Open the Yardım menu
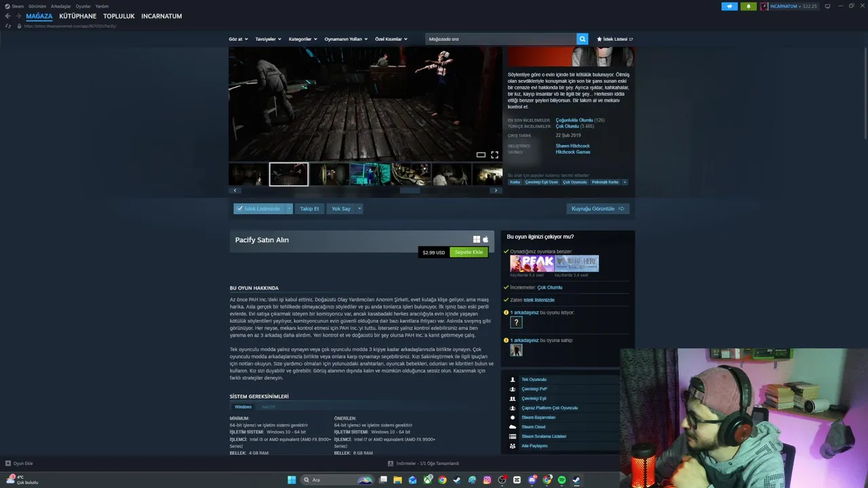Viewport: 868px width, 488px height. [102, 6]
